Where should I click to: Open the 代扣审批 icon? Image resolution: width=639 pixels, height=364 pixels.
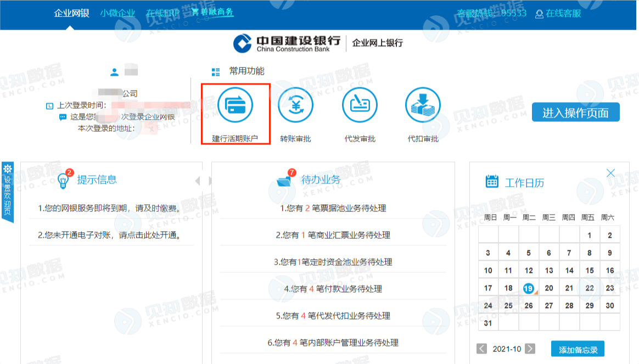[423, 105]
